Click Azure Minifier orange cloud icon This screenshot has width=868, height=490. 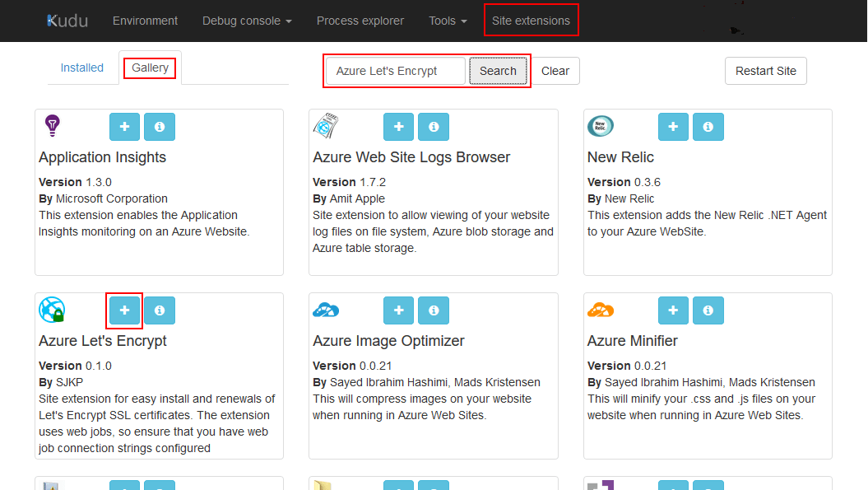click(601, 310)
